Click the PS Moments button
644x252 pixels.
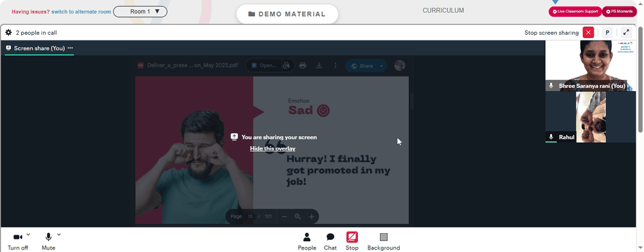point(620,12)
